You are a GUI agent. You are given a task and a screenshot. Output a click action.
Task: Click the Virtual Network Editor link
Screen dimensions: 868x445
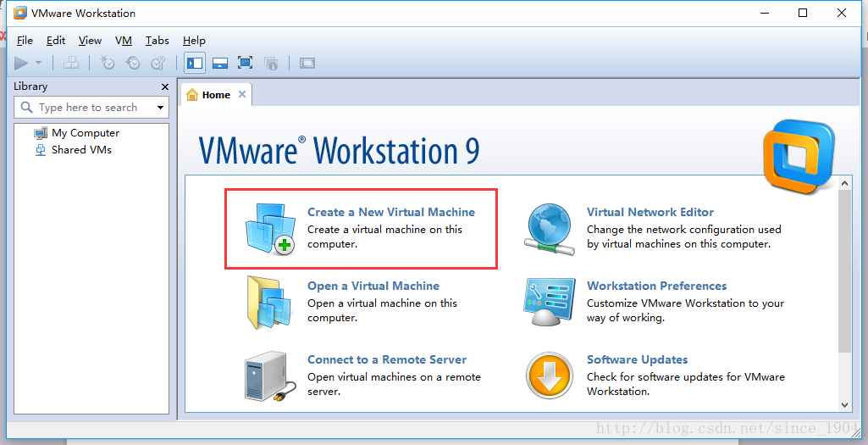[650, 212]
